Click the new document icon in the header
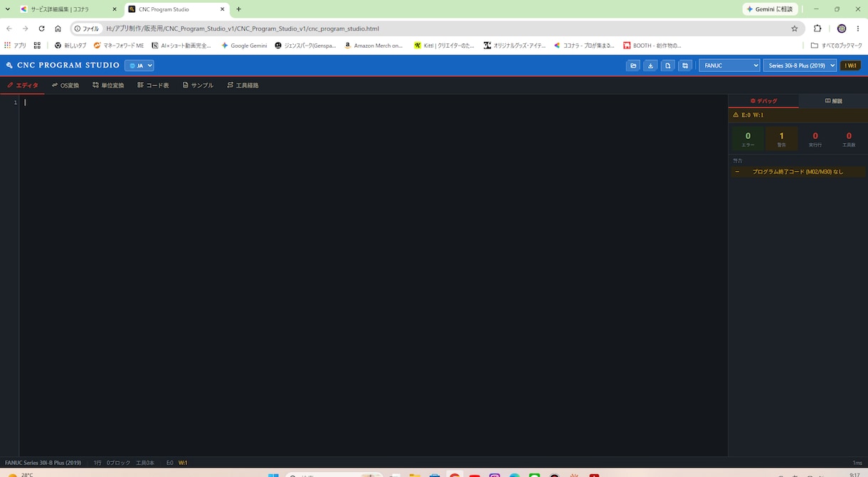This screenshot has width=868, height=477. point(667,65)
